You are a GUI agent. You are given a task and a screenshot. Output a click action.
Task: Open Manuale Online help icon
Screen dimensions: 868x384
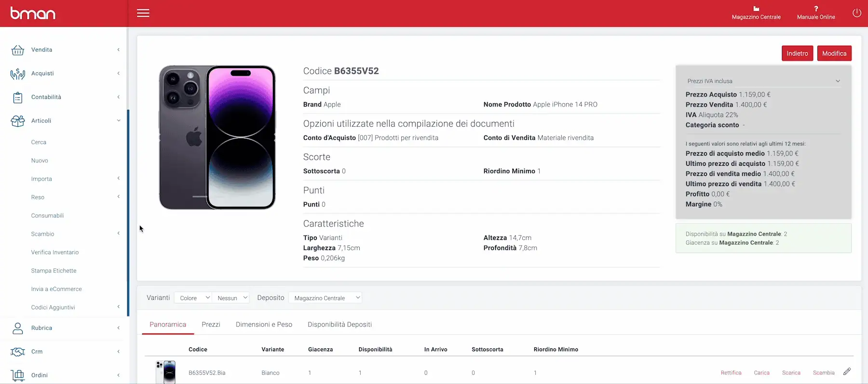click(x=816, y=9)
